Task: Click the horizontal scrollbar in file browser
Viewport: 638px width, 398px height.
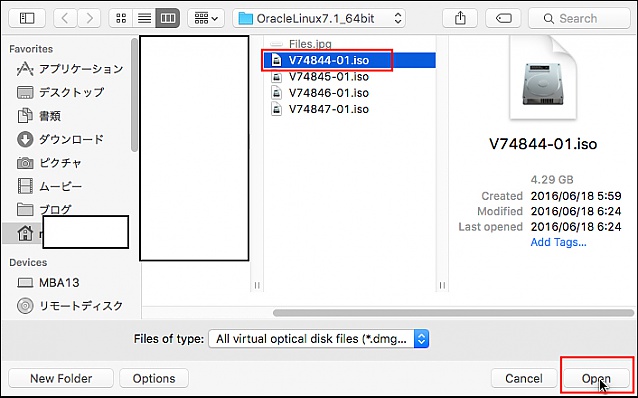Action: [x=453, y=313]
